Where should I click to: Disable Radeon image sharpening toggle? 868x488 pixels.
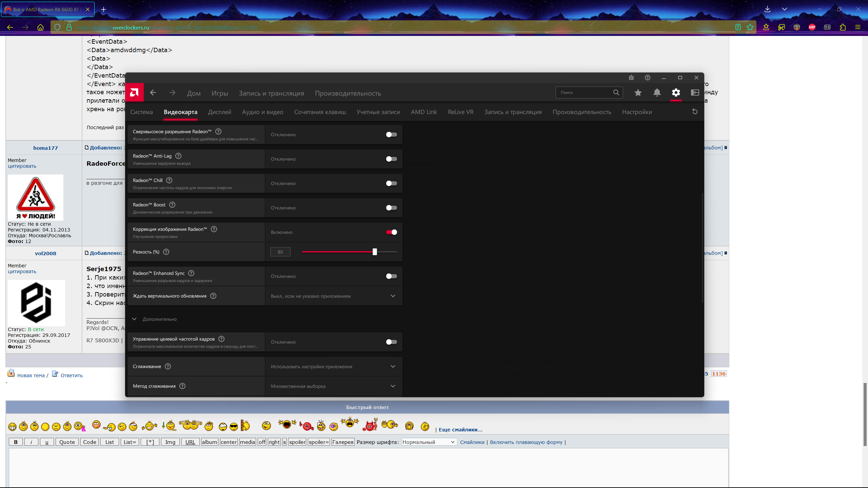click(391, 232)
